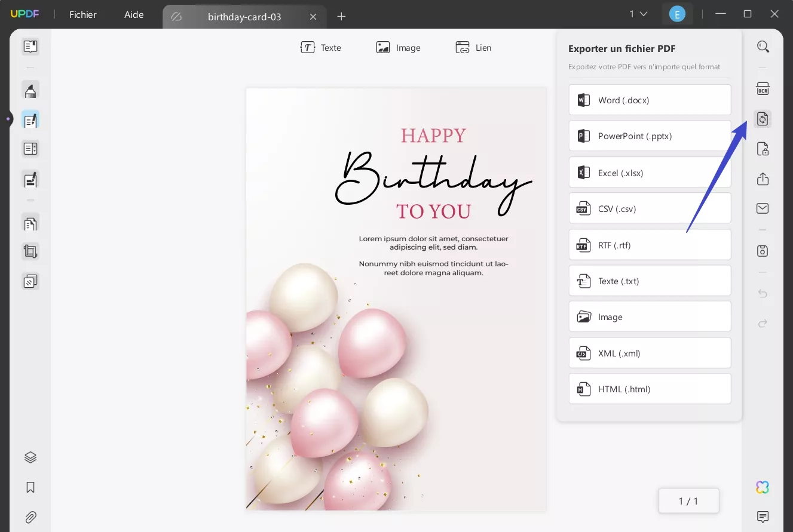Select the Lien link tool
This screenshot has width=793, height=532.
click(473, 48)
